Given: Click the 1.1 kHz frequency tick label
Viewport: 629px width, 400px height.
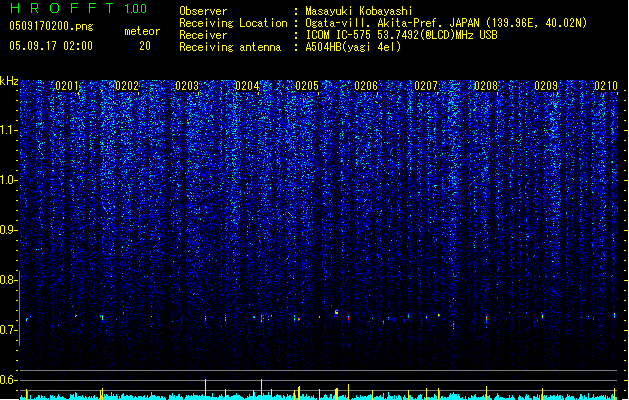Looking at the screenshot, I should (x=9, y=130).
